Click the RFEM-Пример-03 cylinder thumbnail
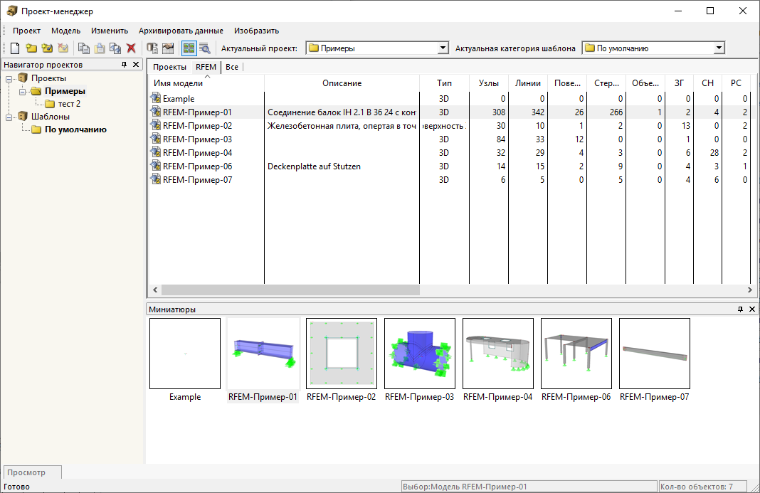This screenshot has width=760, height=493. (x=420, y=353)
